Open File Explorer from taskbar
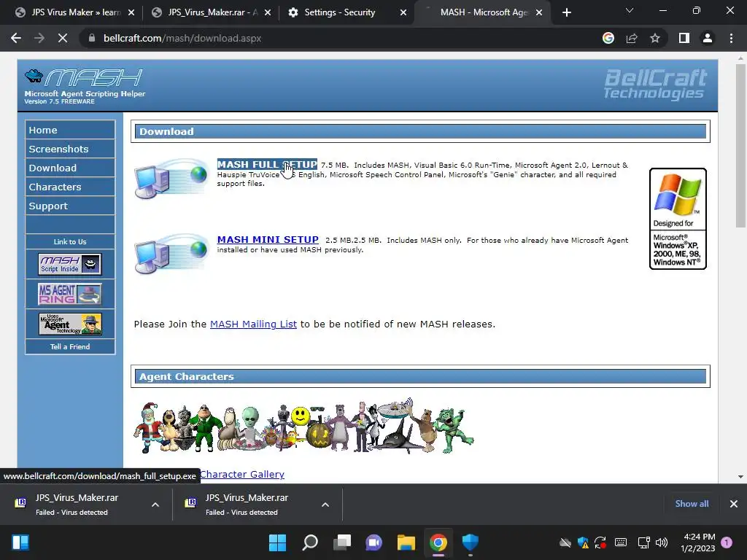This screenshot has width=747, height=560. (x=406, y=542)
